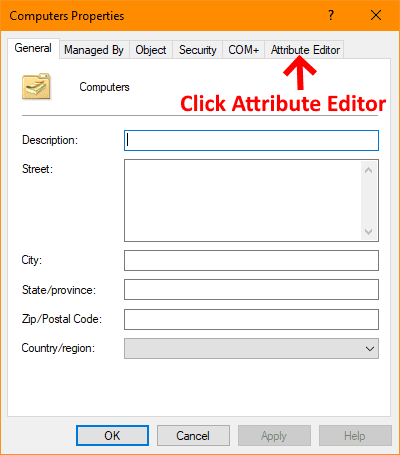Screen dimensions: 400x455
Task: Go to the COM+ tab
Action: 243,50
